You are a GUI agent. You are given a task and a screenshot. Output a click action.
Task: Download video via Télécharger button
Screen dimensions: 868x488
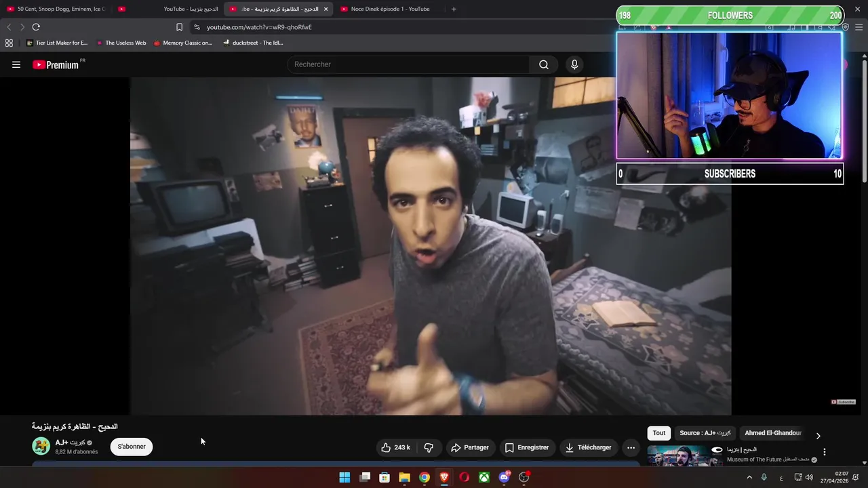tap(589, 447)
